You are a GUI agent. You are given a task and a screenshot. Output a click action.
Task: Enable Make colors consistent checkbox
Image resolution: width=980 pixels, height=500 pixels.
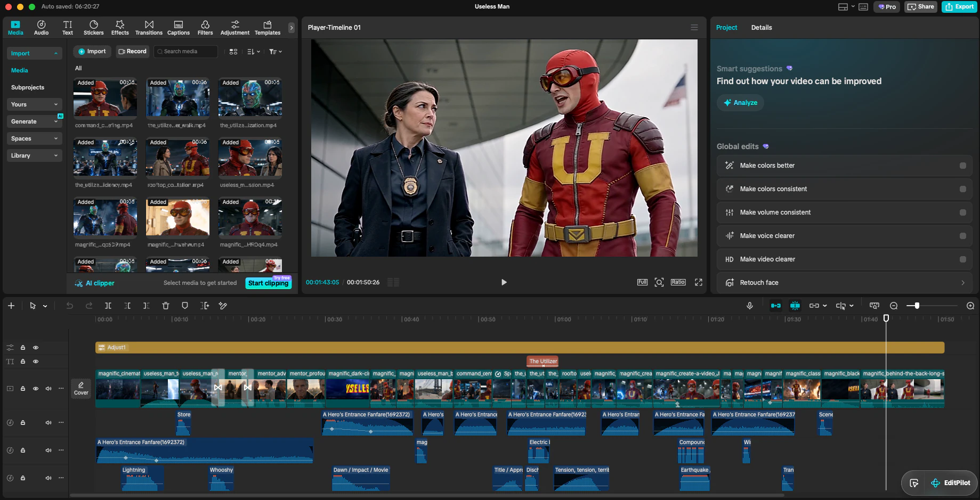963,189
